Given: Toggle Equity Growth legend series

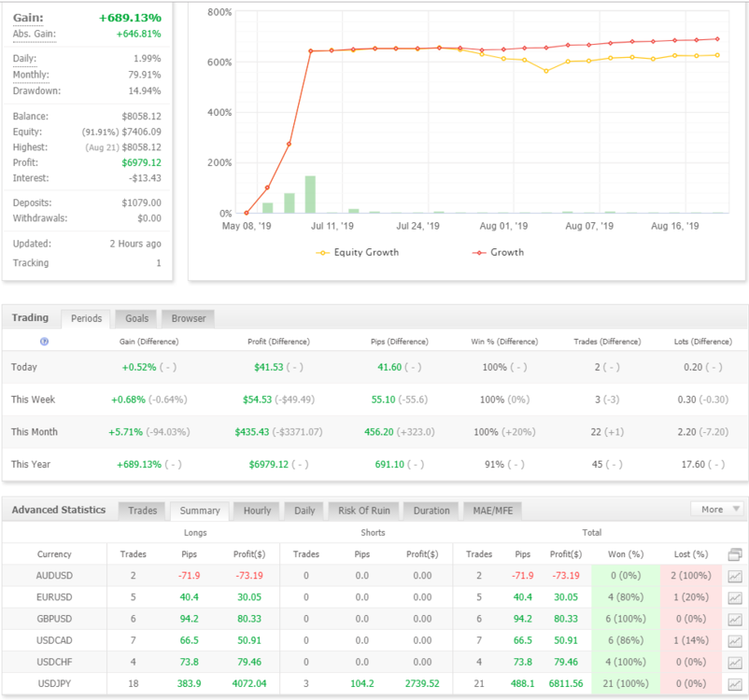Looking at the screenshot, I should 357,252.
